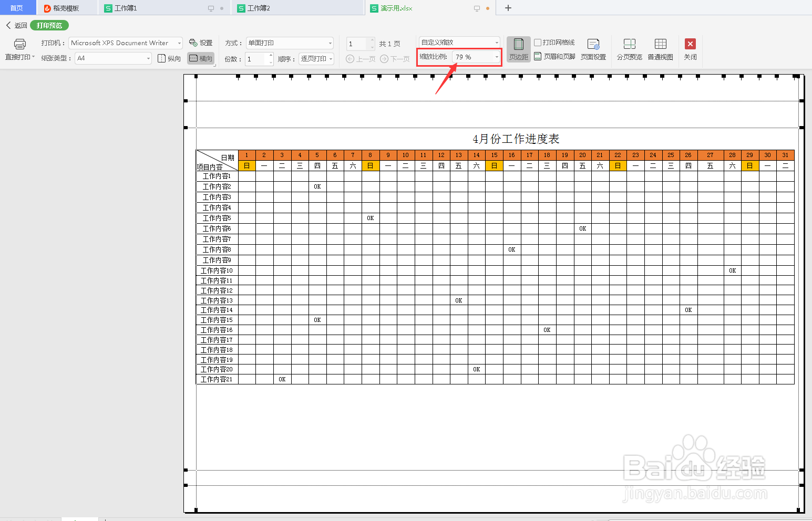Click the title 4月份工作进度表
This screenshot has width=812, height=521.
[516, 139]
